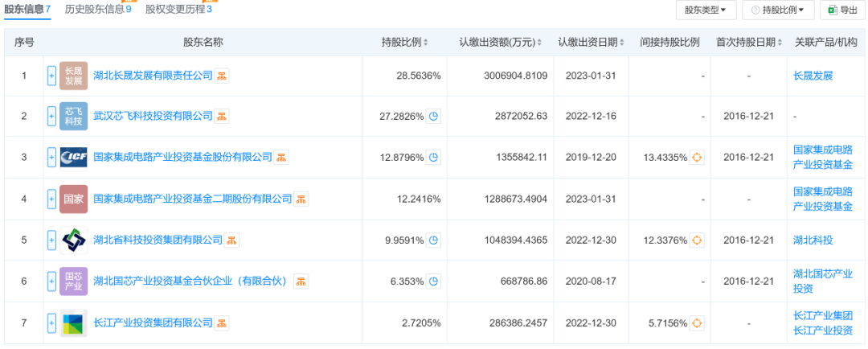Click the 长江产业投资集团 logo image
The height and width of the screenshot is (349, 868).
click(x=74, y=323)
